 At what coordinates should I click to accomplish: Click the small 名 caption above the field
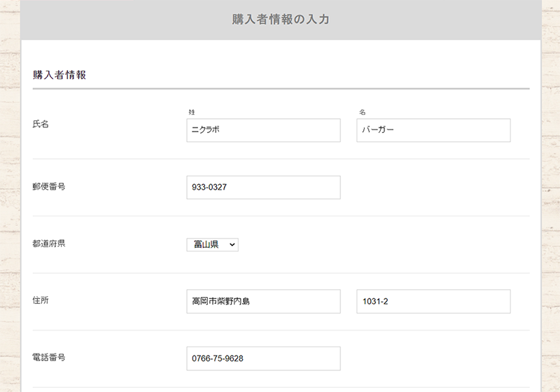click(362, 112)
